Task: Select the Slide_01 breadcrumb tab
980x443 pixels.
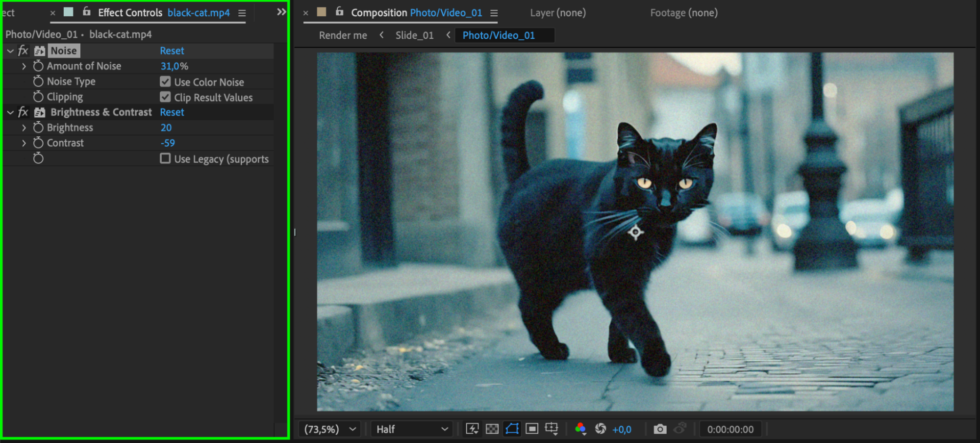Action: [414, 35]
